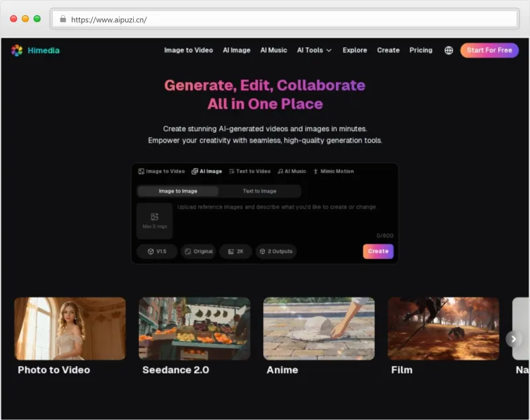Open the Seedance 2.0 thumbnail
This screenshot has width=530, height=420.
pos(194,329)
